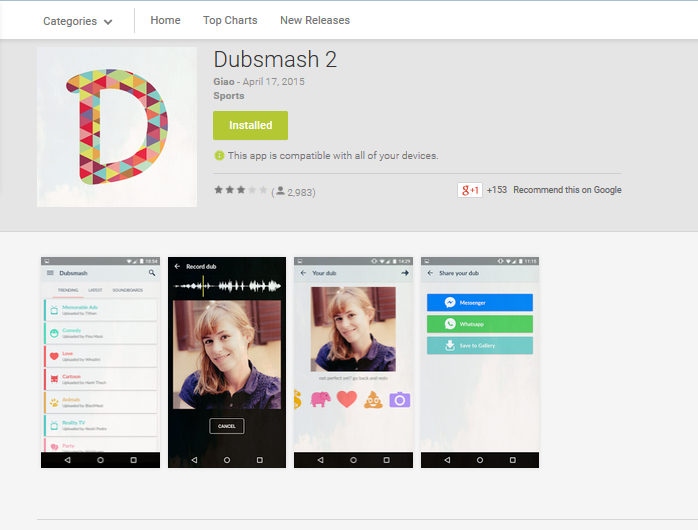
Task: Click the purple camera sticker
Action: pos(400,400)
